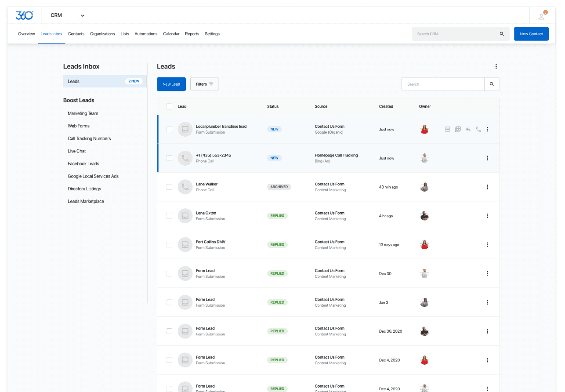
Task: Click form icon beside Lena Oxton
Action: click(x=185, y=216)
